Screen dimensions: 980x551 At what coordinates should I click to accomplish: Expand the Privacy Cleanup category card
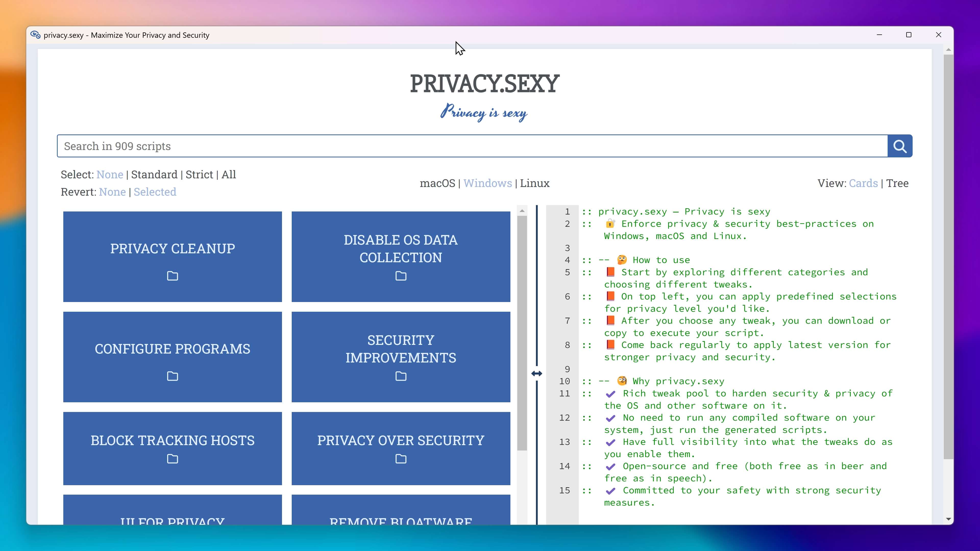pyautogui.click(x=172, y=257)
